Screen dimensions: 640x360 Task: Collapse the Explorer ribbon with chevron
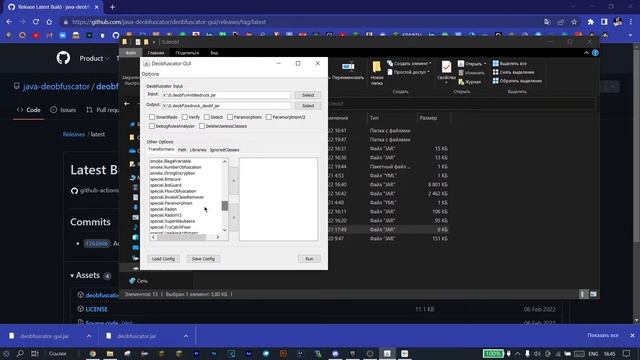(x=587, y=53)
